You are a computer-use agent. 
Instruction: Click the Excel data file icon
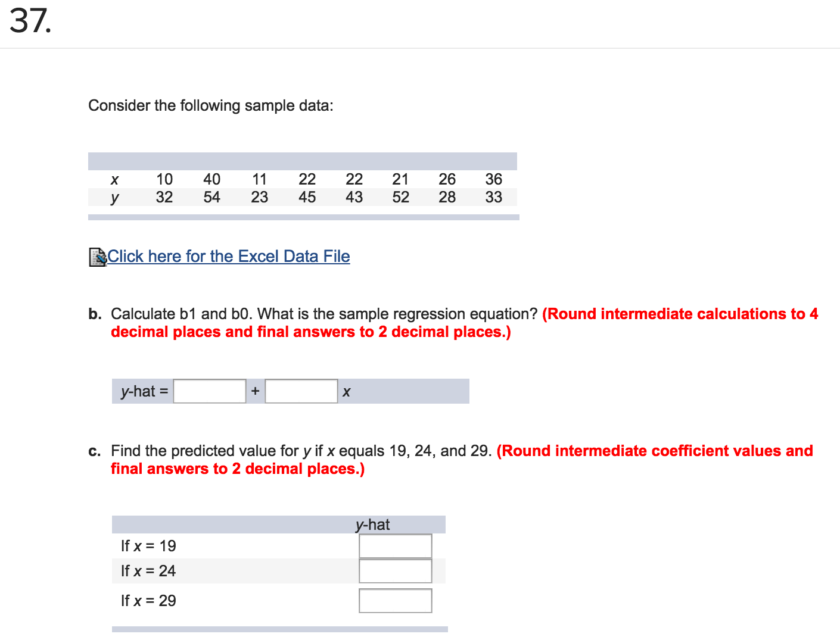click(x=97, y=257)
